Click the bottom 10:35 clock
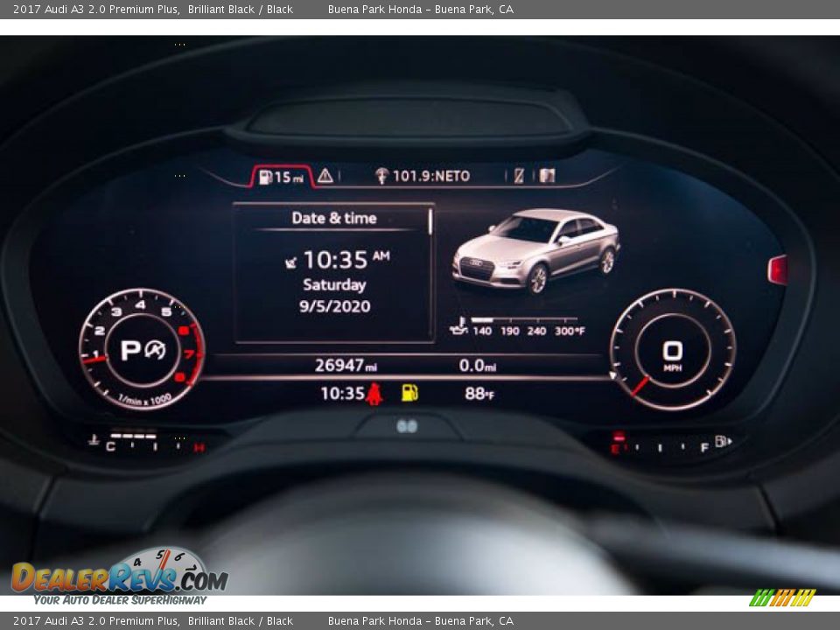The width and height of the screenshot is (840, 630). click(342, 394)
